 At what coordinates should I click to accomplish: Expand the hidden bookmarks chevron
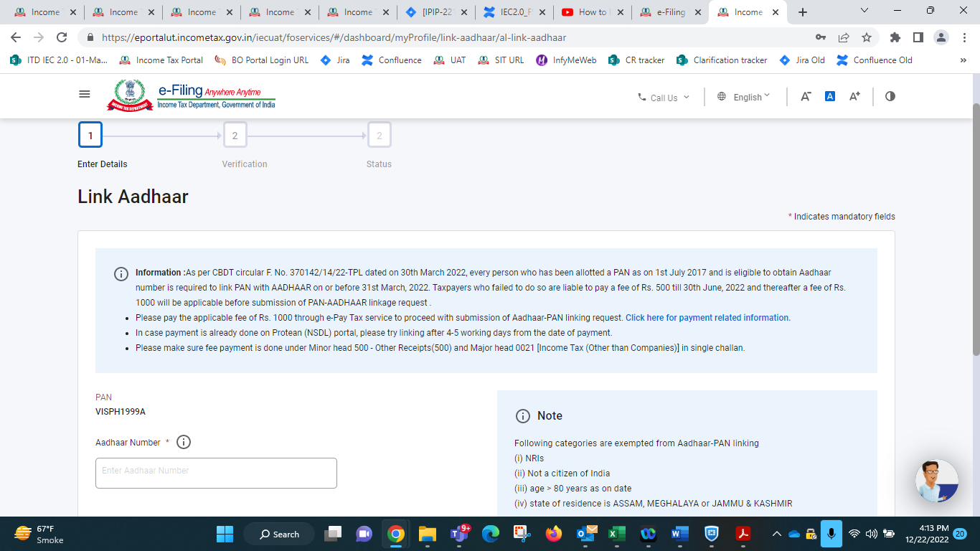pos(963,60)
